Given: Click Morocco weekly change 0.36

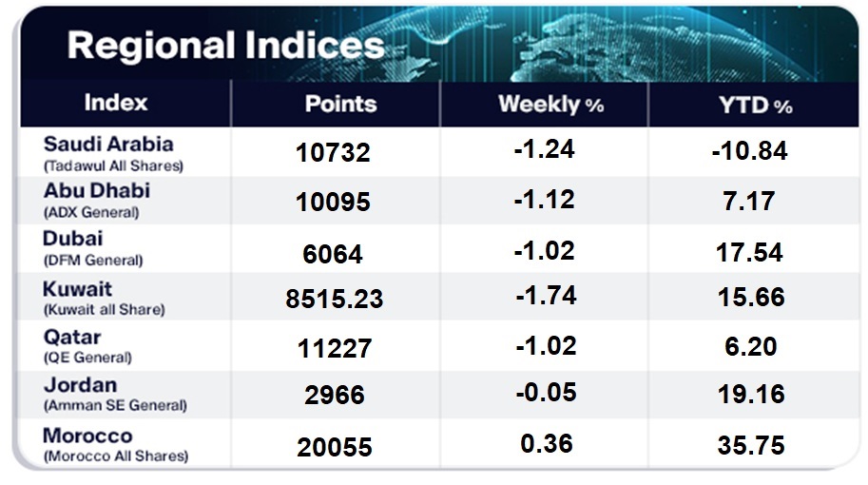Looking at the screenshot, I should [x=549, y=443].
